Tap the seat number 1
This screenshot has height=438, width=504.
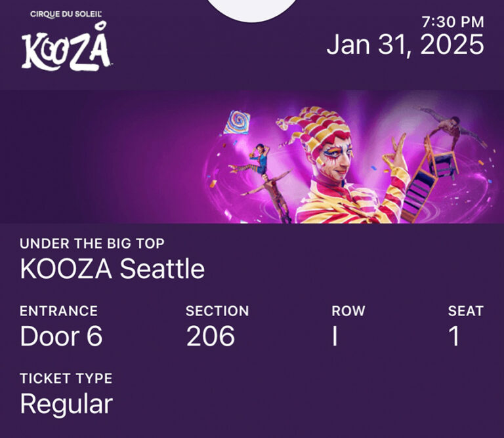[455, 336]
